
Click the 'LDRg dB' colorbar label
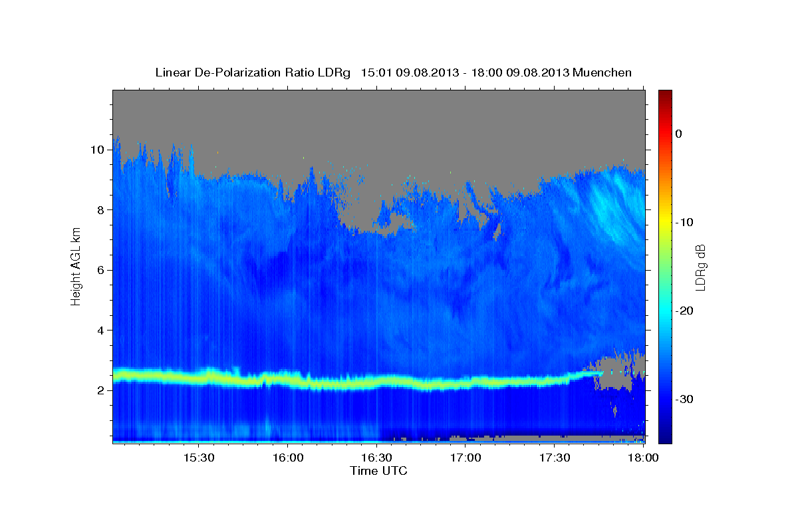coord(700,267)
